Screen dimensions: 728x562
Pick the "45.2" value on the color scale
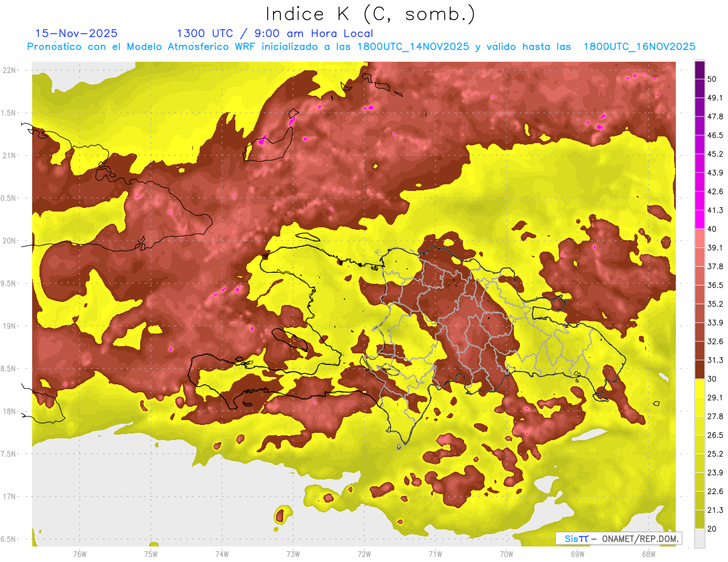coord(715,154)
